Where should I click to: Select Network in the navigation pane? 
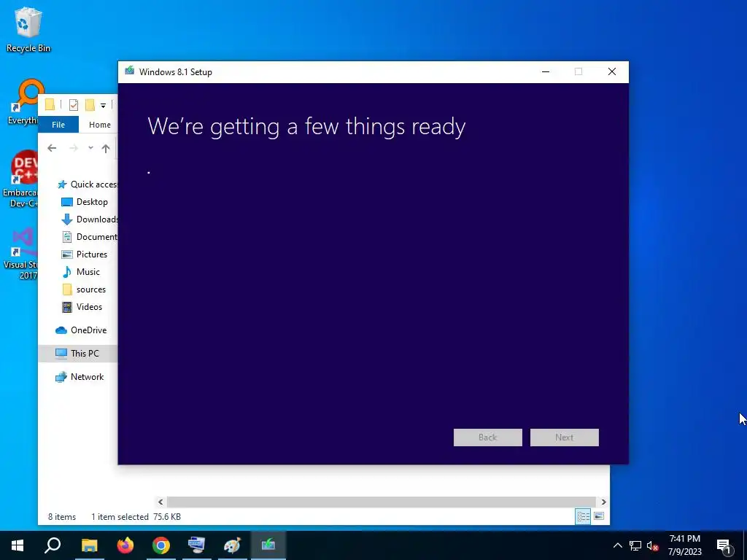pyautogui.click(x=80, y=377)
